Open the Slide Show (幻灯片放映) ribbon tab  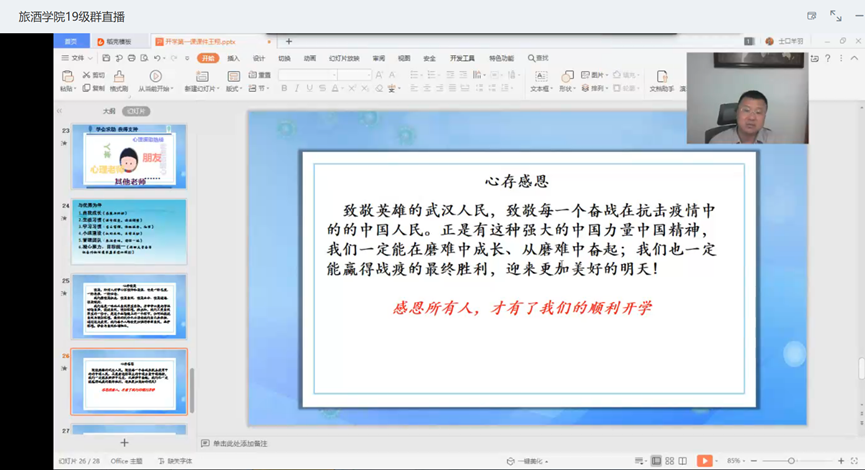pyautogui.click(x=344, y=58)
